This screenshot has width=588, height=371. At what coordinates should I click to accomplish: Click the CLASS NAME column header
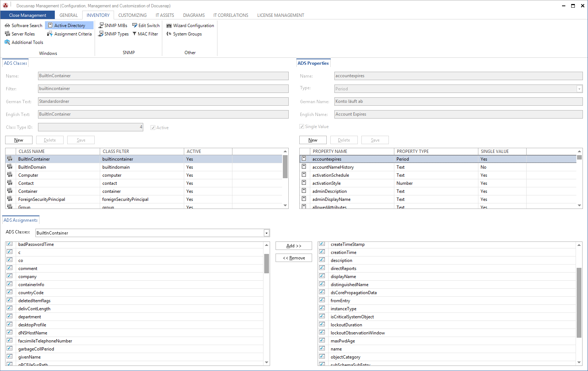[58, 151]
